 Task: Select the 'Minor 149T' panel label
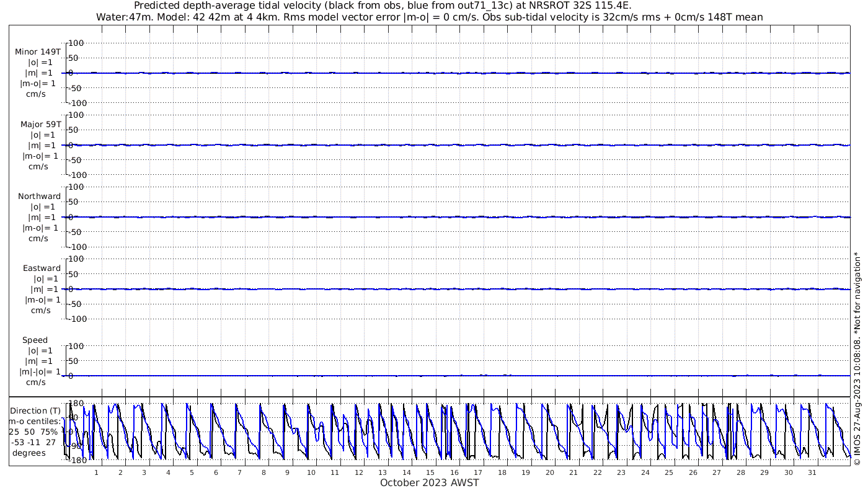(x=38, y=52)
